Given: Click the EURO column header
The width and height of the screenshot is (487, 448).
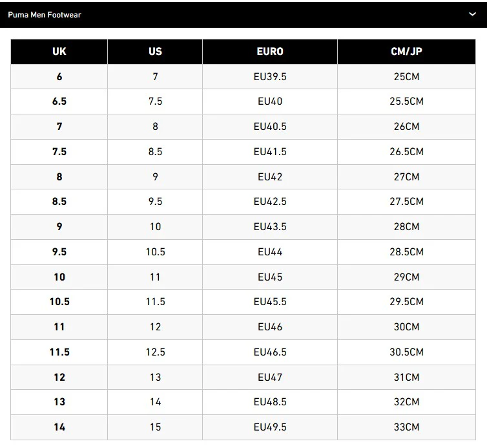Looking at the screenshot, I should tap(270, 52).
